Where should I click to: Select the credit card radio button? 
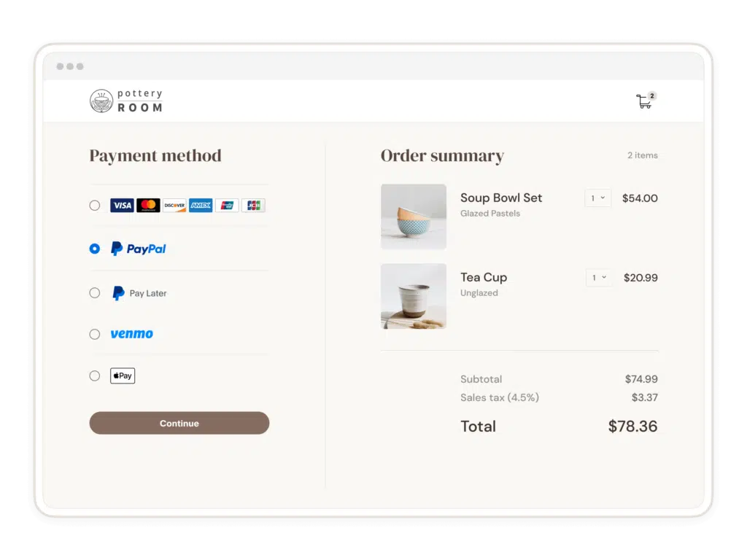[95, 206]
